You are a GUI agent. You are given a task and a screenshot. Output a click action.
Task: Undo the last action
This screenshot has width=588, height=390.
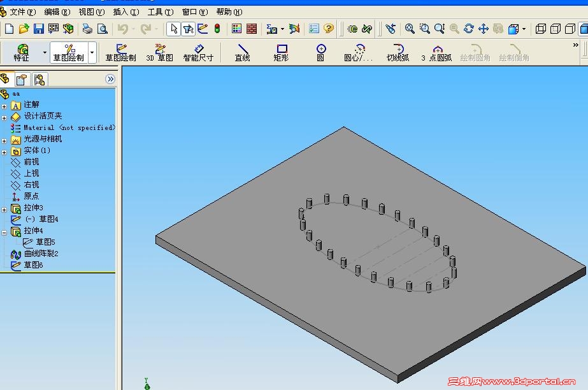[123, 29]
